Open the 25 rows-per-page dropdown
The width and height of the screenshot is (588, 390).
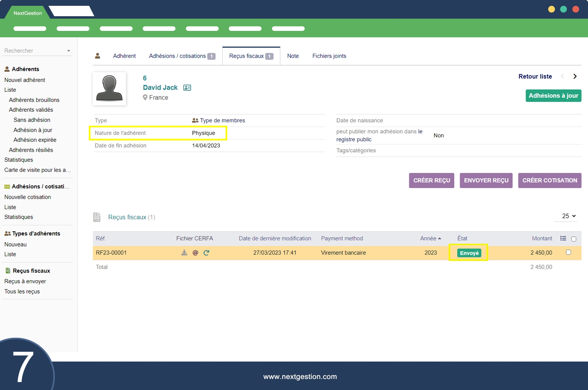pyautogui.click(x=569, y=216)
